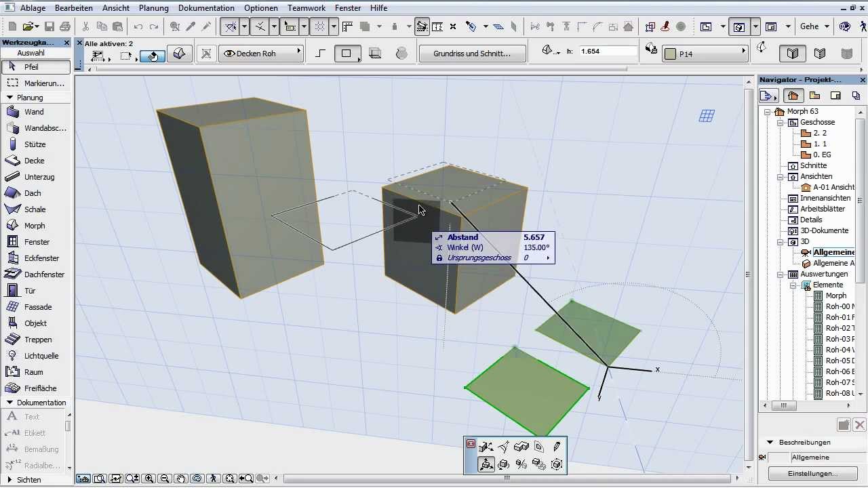Click the Cut scissors icon
This screenshot has height=488, width=868.
point(85,26)
